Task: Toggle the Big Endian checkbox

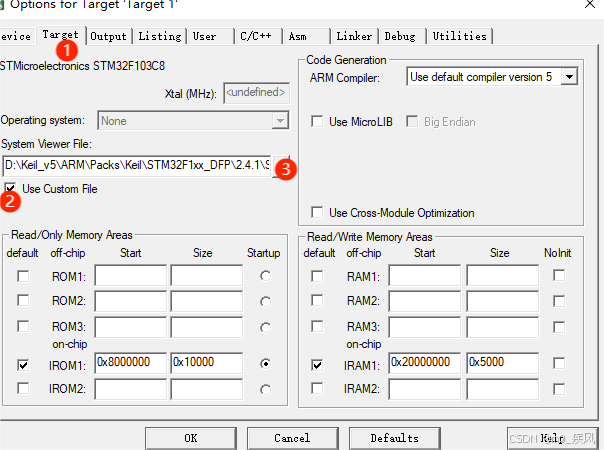Action: point(412,122)
